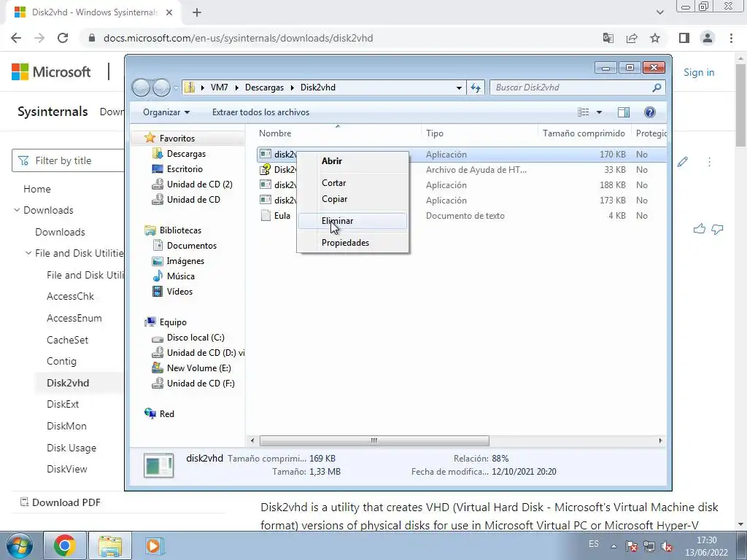The width and height of the screenshot is (747, 560).
Task: Open Chrome tab search chevron
Action: point(659,13)
